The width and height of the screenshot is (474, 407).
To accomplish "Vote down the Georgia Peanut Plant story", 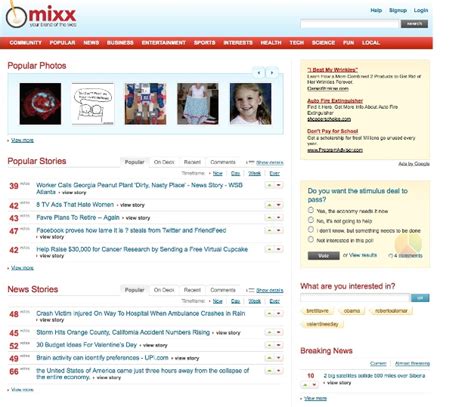I will 279,185.
